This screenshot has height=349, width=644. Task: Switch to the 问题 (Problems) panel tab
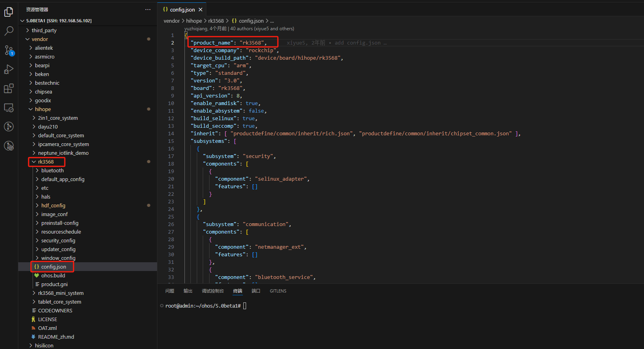click(170, 291)
